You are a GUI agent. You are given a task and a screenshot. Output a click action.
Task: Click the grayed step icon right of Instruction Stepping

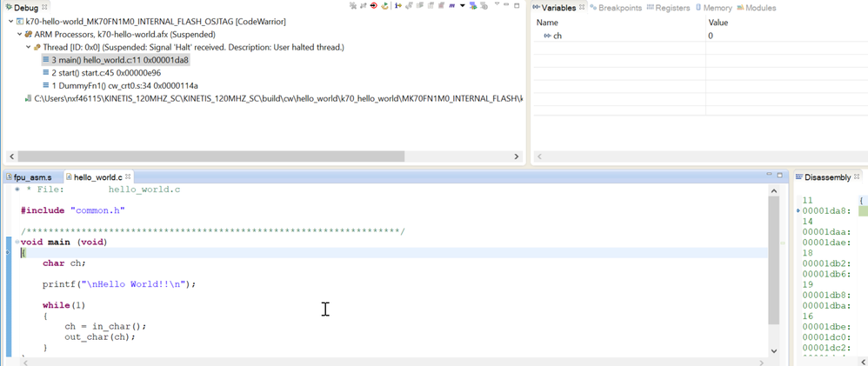[409, 5]
